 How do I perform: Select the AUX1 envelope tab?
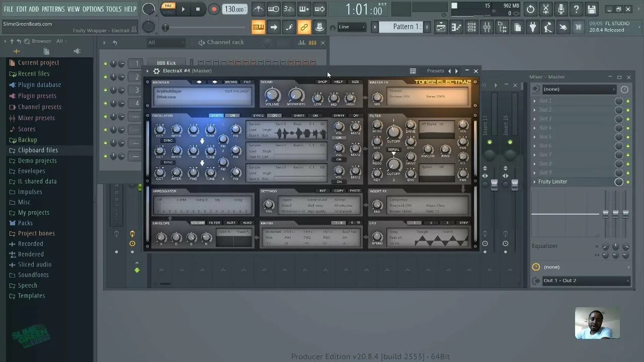(x=231, y=223)
